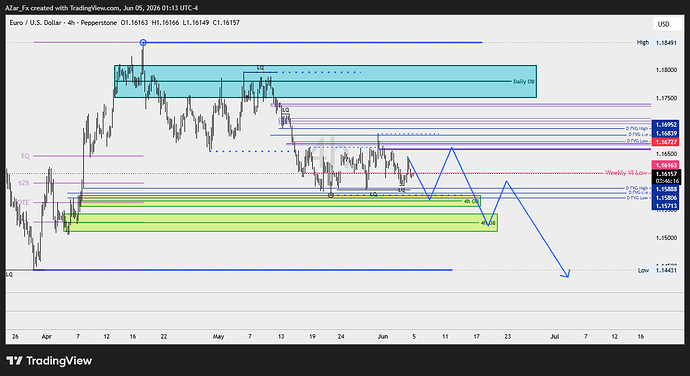
Task: Click the OTE level label
Action: pos(23,203)
